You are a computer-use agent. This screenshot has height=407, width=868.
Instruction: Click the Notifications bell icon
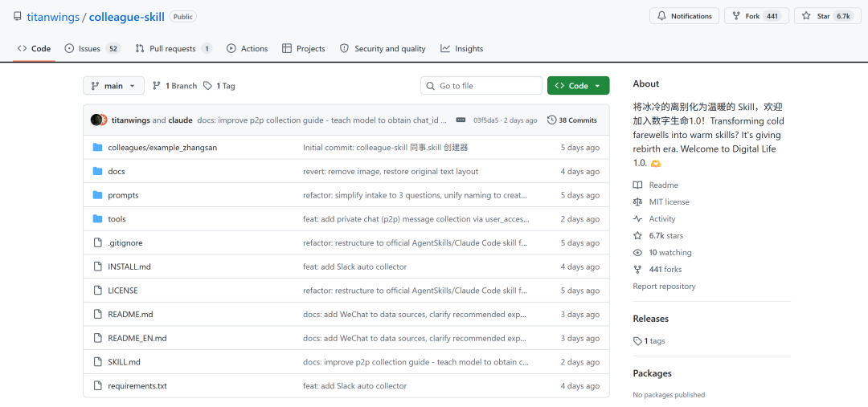coord(662,16)
